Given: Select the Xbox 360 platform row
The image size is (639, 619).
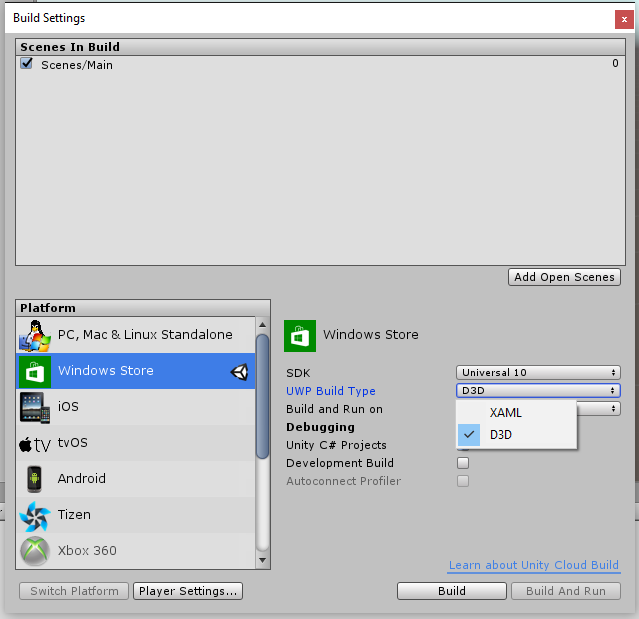Looking at the screenshot, I should tap(136, 551).
